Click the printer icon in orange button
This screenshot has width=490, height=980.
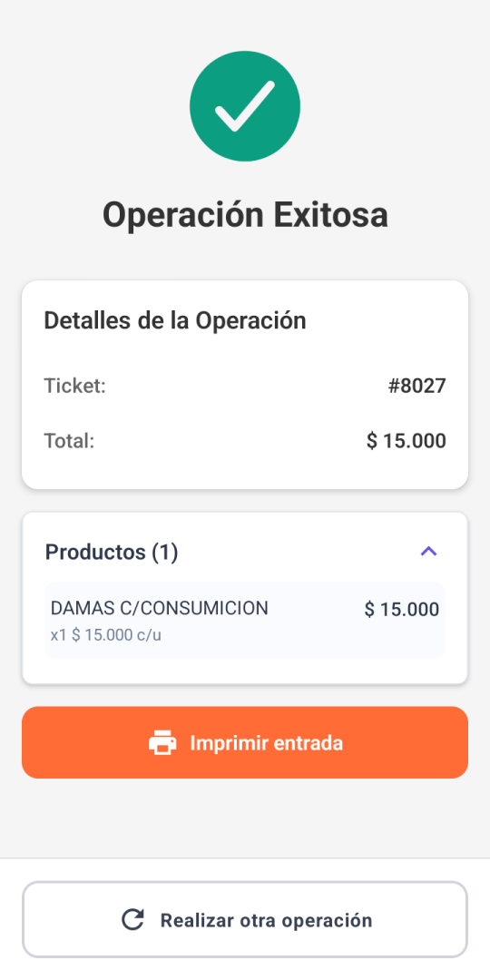pos(162,742)
